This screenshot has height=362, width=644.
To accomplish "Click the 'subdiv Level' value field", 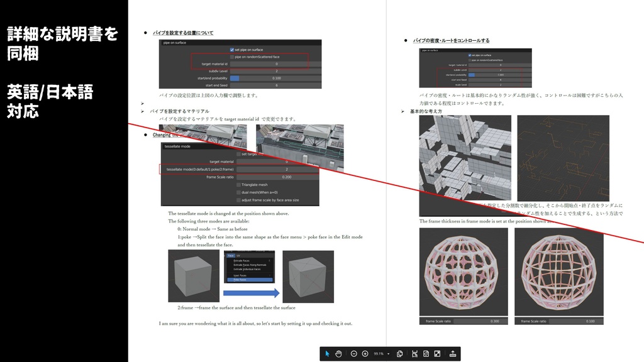I will click(275, 71).
